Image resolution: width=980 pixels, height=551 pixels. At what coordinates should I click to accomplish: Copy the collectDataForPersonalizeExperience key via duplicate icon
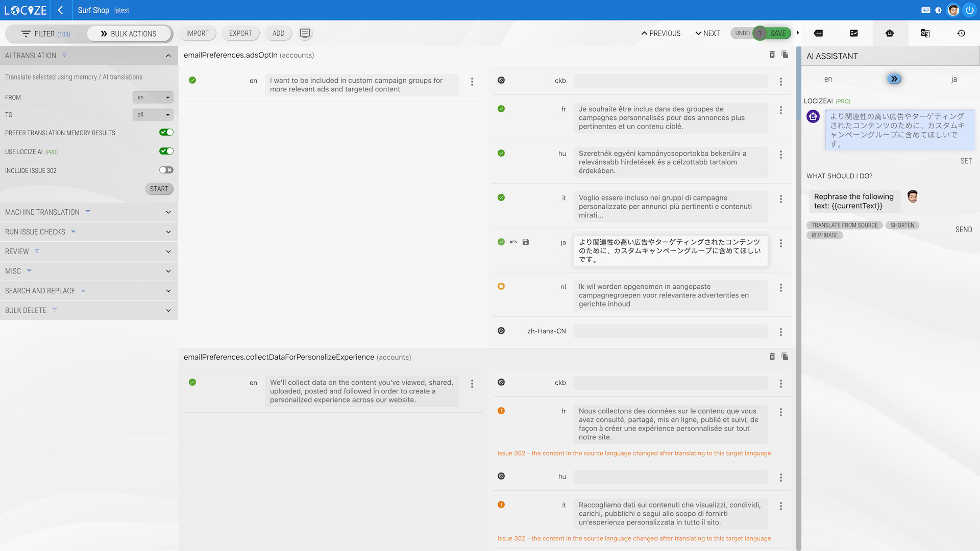click(785, 357)
